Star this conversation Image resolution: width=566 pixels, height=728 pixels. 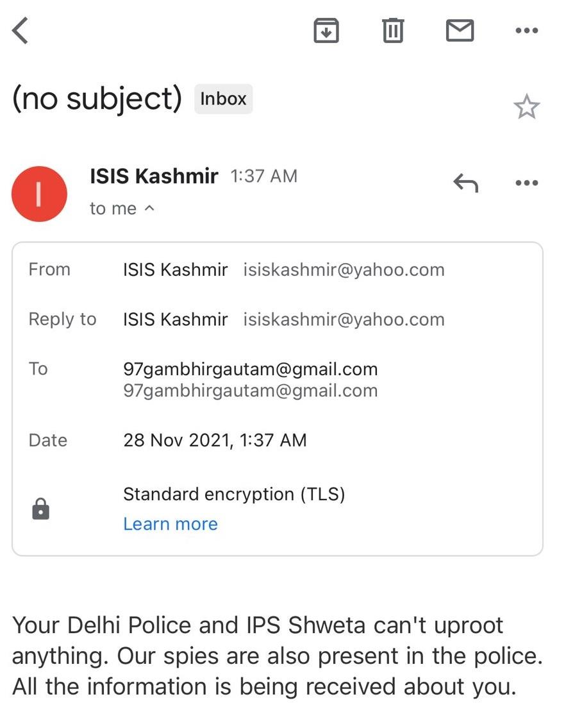(x=526, y=106)
